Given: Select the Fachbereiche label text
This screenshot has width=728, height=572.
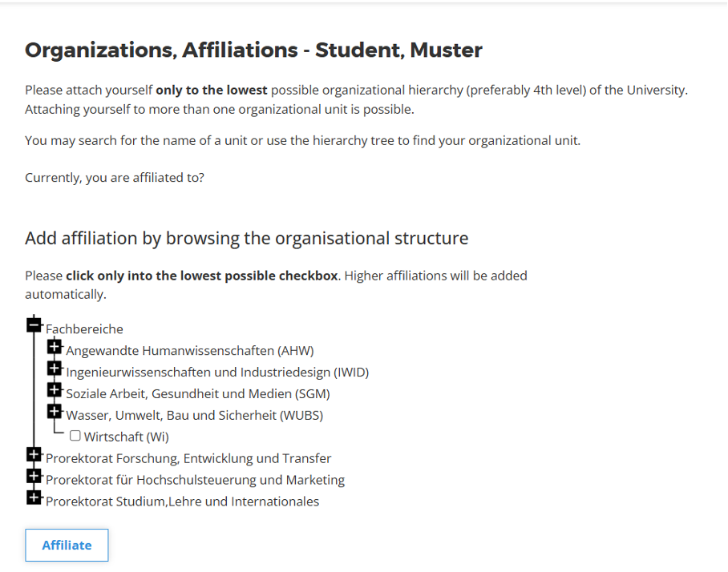Looking at the screenshot, I should (84, 329).
